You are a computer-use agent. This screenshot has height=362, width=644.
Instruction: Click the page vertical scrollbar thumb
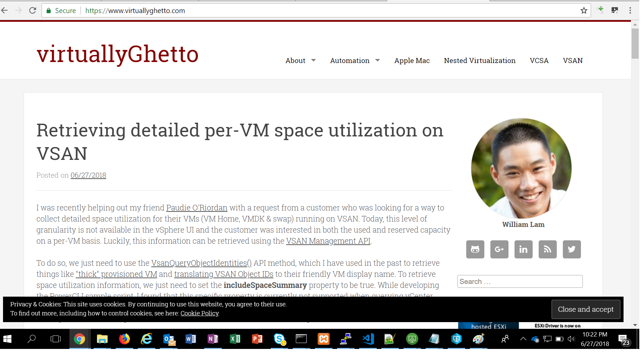tap(635, 44)
